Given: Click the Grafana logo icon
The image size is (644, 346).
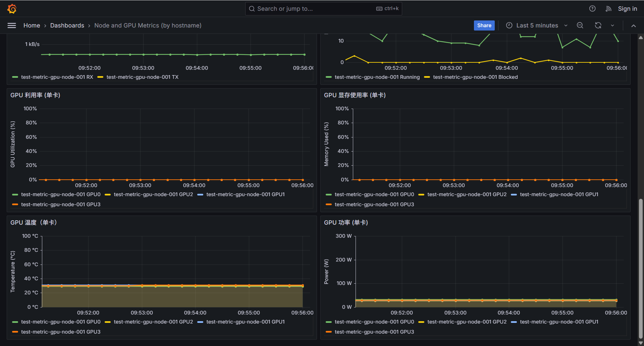Looking at the screenshot, I should pyautogui.click(x=12, y=9).
